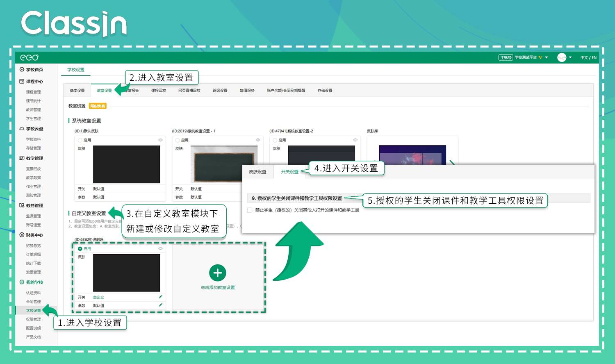This screenshot has width=615, height=364.
Task: Open 监课管理 in sidebar
Action: pyautogui.click(x=34, y=216)
